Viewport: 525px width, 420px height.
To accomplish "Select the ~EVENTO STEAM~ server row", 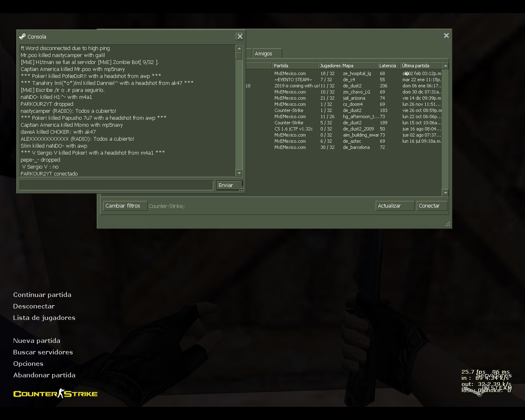I will click(x=344, y=80).
